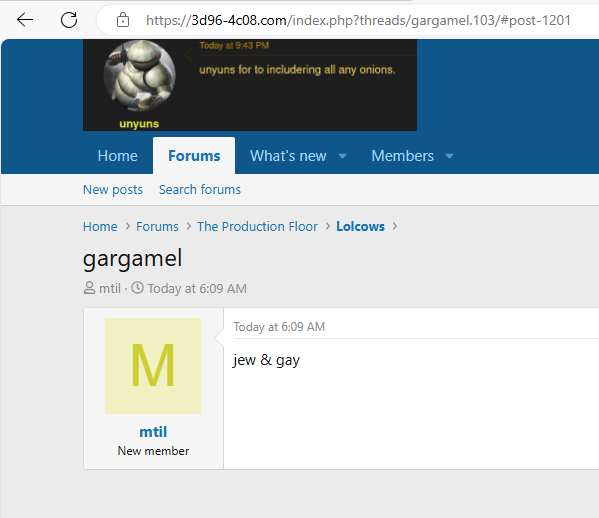The width and height of the screenshot is (599, 518).
Task: Open the mtil avatar with letter M
Action: 153,366
